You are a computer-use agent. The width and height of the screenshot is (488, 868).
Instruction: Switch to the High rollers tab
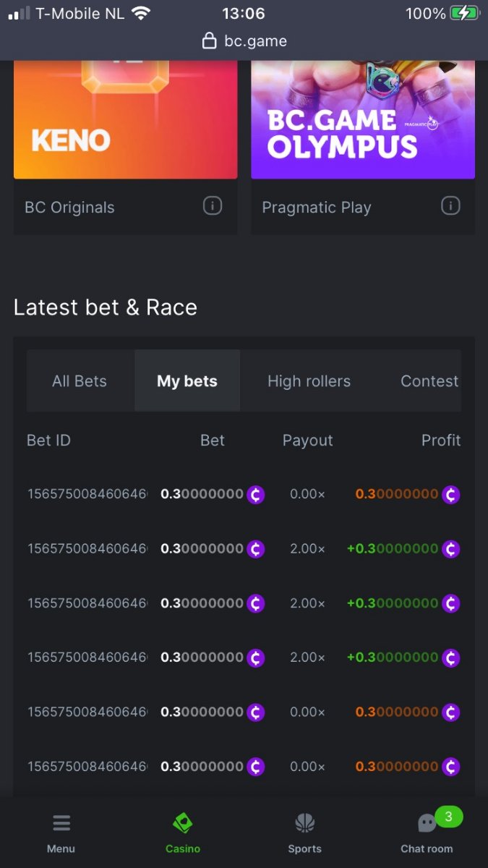coord(309,381)
